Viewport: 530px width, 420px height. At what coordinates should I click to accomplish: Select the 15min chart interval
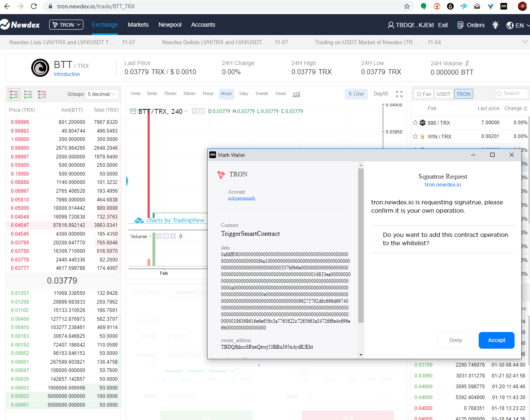[170, 94]
